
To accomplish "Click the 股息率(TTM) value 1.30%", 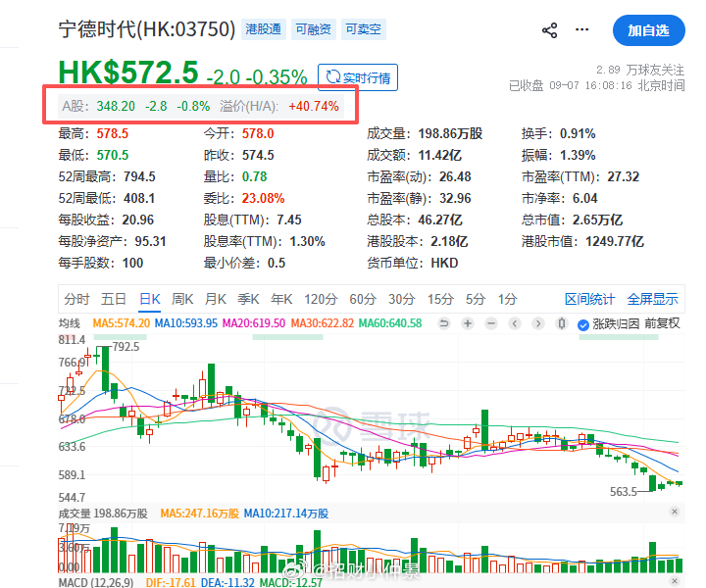I will [307, 242].
